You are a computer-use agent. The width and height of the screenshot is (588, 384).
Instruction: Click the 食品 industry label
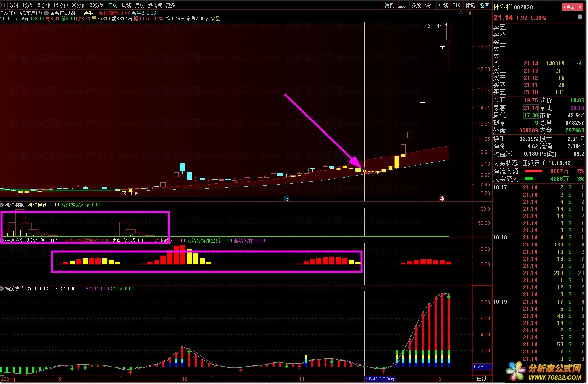coord(216,19)
